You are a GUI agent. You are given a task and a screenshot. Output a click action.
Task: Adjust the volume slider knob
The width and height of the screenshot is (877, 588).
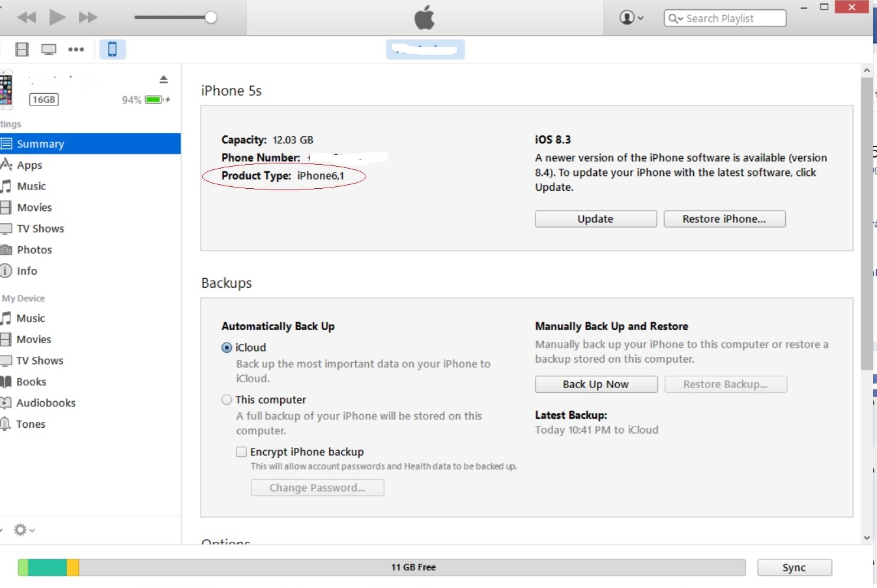pos(210,18)
